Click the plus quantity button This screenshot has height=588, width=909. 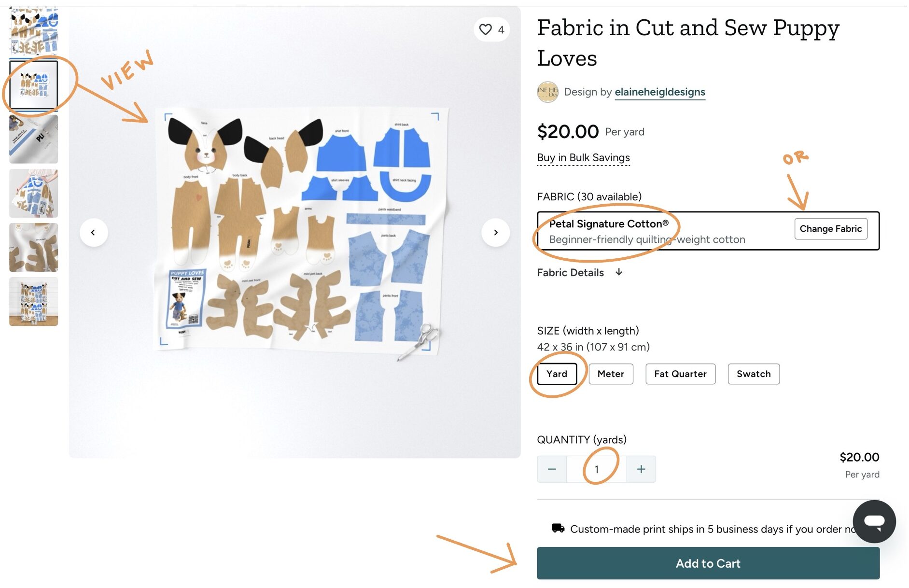pyautogui.click(x=641, y=469)
